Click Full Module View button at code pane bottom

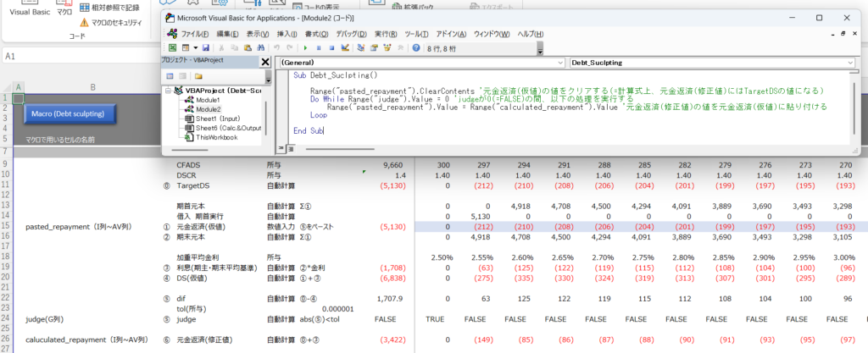290,149
